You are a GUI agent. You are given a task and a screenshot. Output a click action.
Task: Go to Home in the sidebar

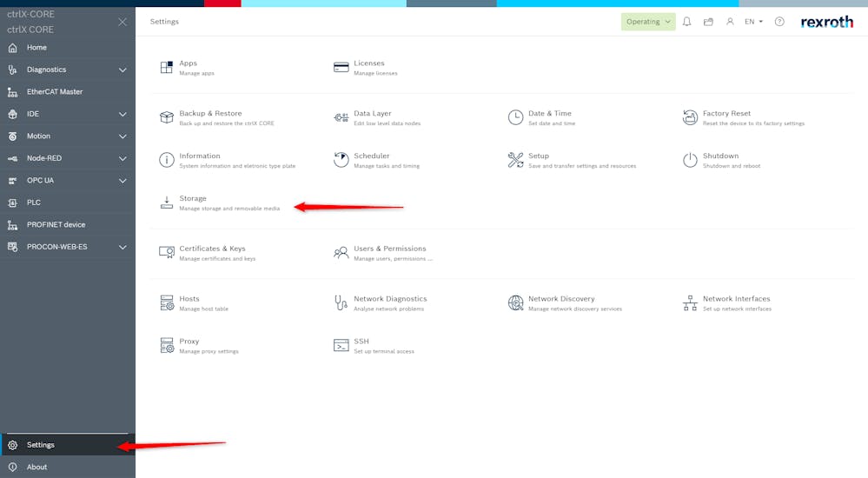click(x=68, y=48)
